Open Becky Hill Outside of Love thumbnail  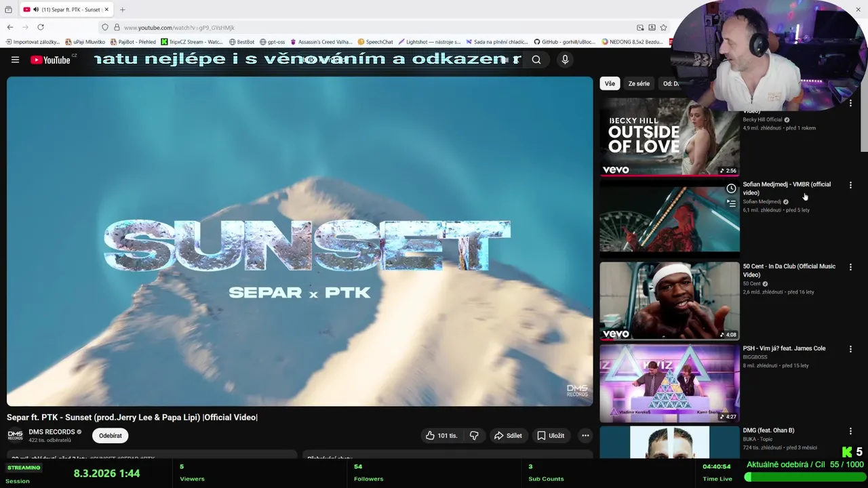669,137
